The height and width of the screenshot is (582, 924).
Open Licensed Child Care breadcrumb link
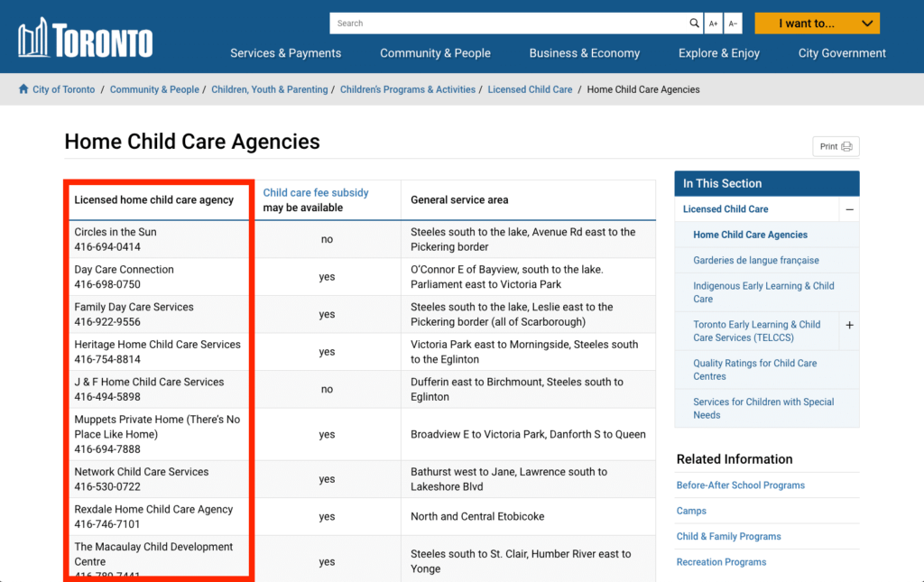click(530, 89)
